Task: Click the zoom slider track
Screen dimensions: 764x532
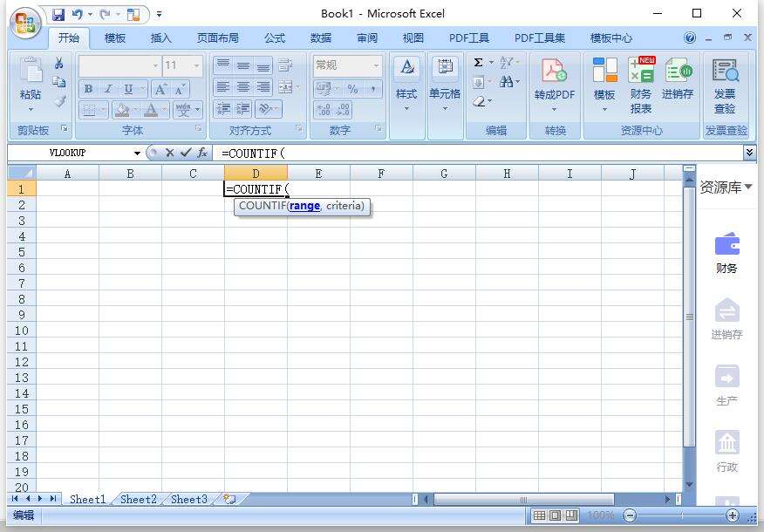Action: pos(681,515)
